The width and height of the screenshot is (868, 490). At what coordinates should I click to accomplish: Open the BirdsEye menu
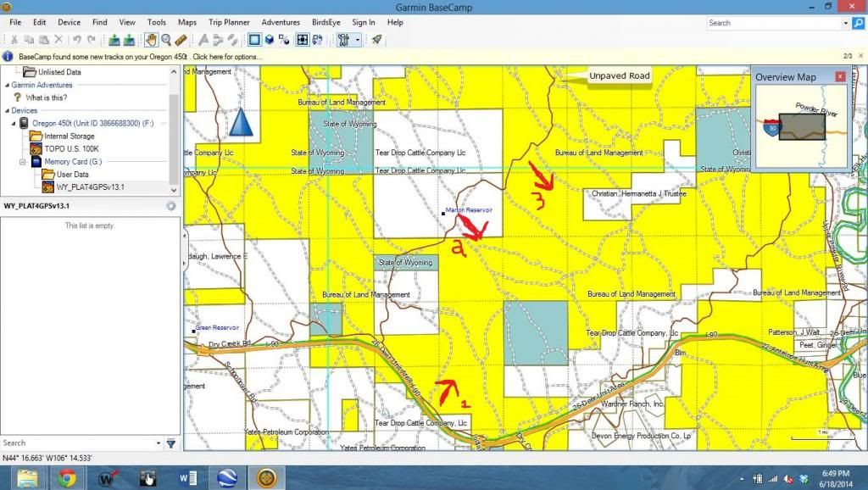click(x=326, y=22)
